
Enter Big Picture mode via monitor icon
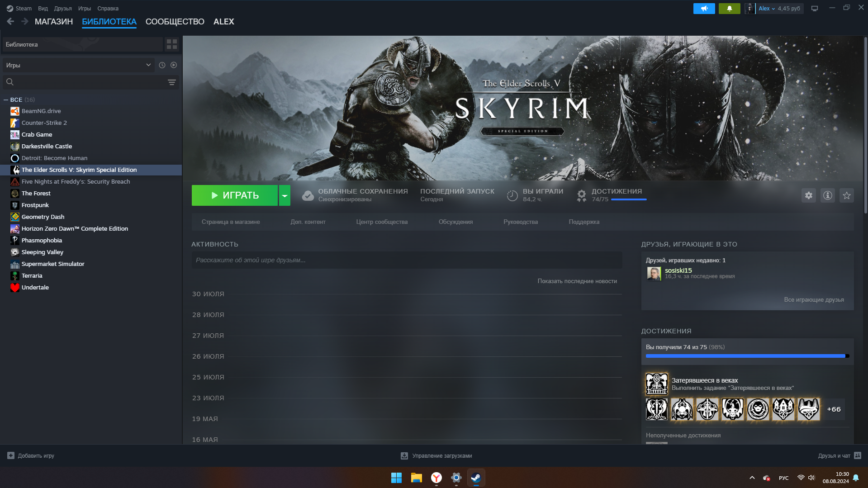coord(815,9)
